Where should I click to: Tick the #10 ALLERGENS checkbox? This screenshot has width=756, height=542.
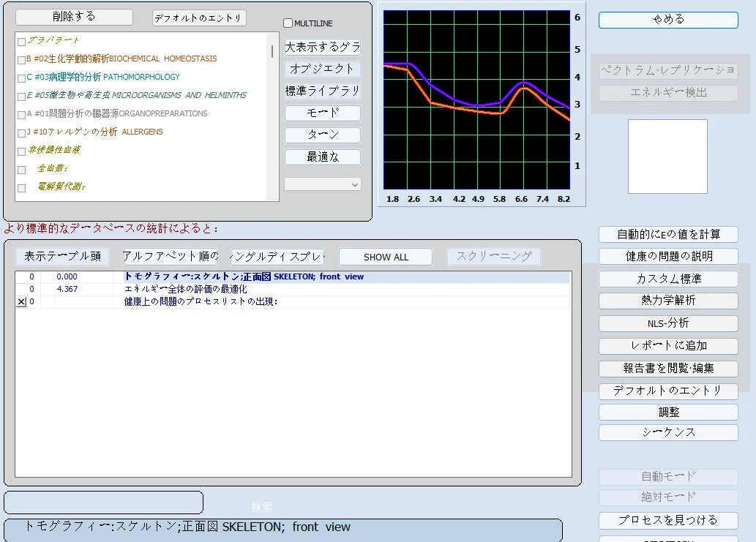click(x=21, y=132)
